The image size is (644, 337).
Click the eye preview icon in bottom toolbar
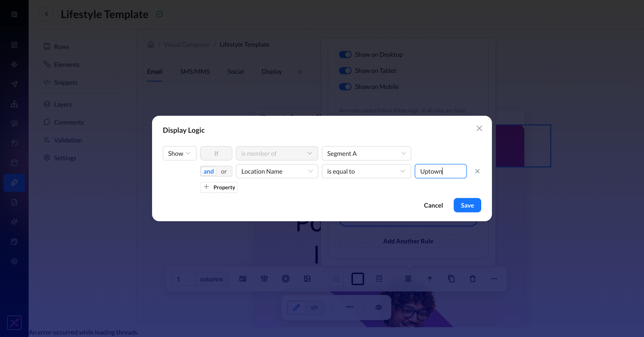click(379, 307)
